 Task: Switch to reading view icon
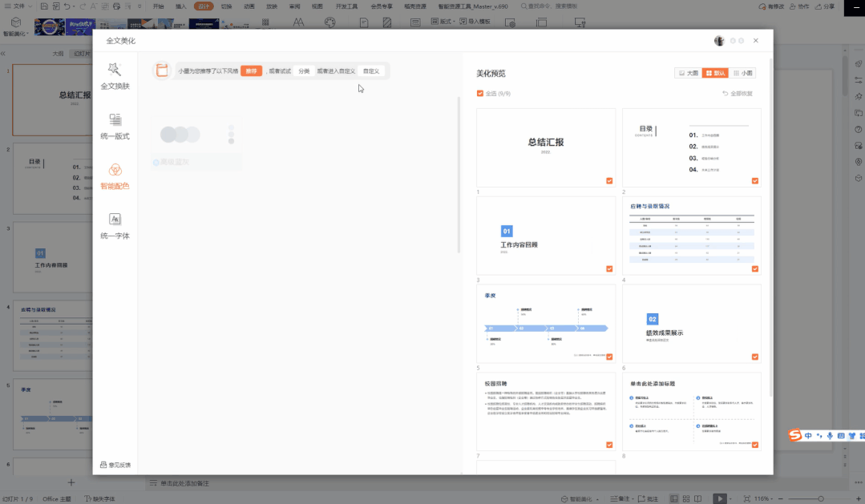coord(697,498)
